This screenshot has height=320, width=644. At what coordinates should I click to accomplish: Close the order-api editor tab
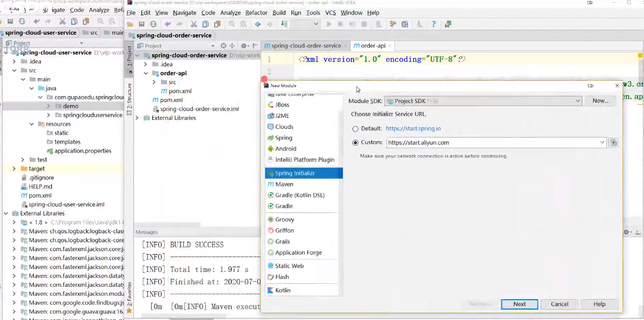[x=390, y=46]
